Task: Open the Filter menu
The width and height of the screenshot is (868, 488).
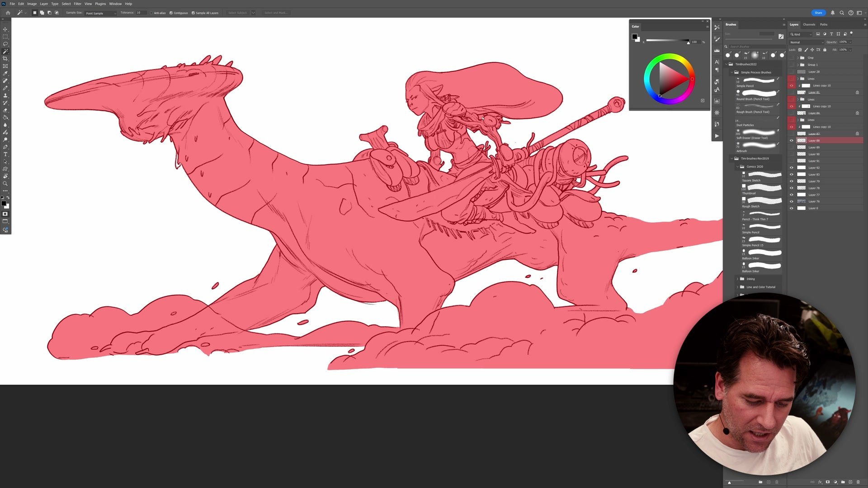Action: pyautogui.click(x=77, y=4)
